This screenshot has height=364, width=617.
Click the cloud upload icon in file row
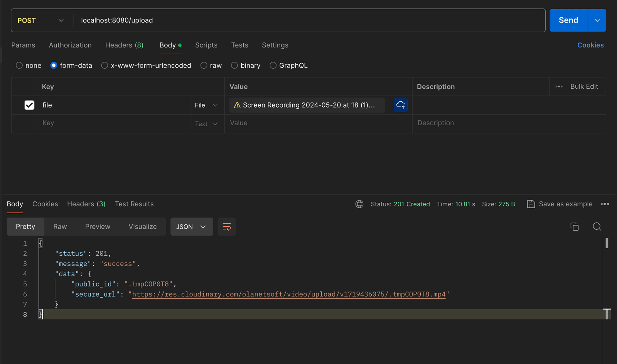pos(401,105)
